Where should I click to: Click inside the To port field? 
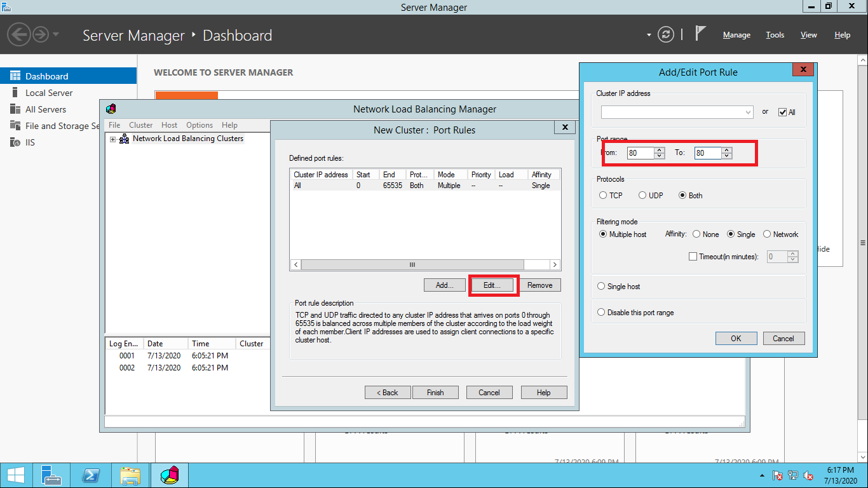(707, 153)
